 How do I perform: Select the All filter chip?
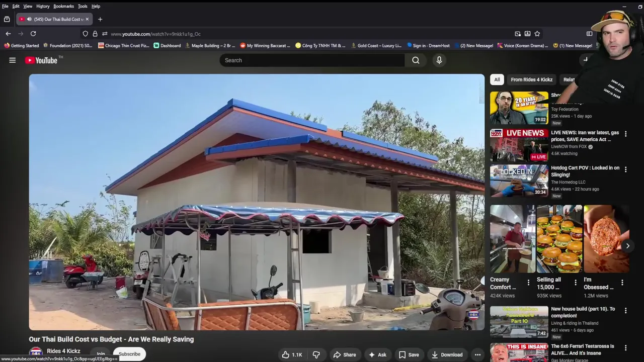(x=497, y=79)
